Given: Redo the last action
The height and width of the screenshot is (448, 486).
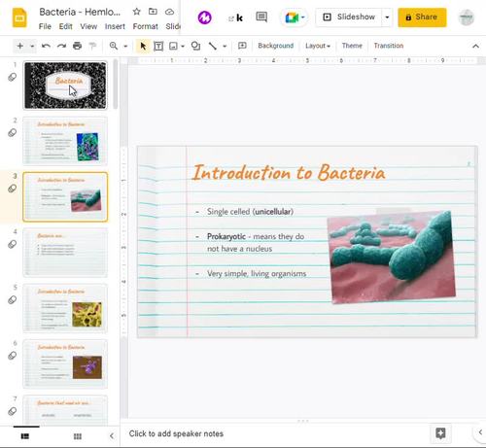Looking at the screenshot, I should pyautogui.click(x=61, y=46).
